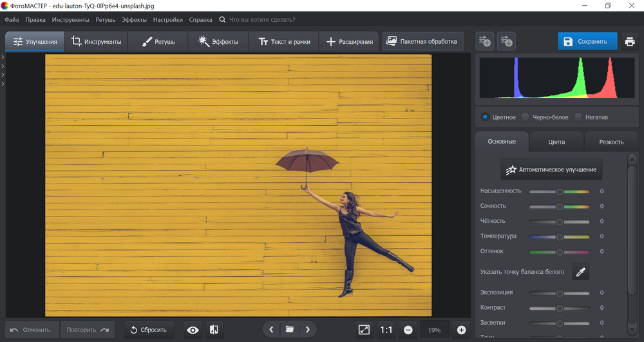The image size is (644, 342).
Task: Open the Эффекты menu in menu bar
Action: tap(134, 20)
